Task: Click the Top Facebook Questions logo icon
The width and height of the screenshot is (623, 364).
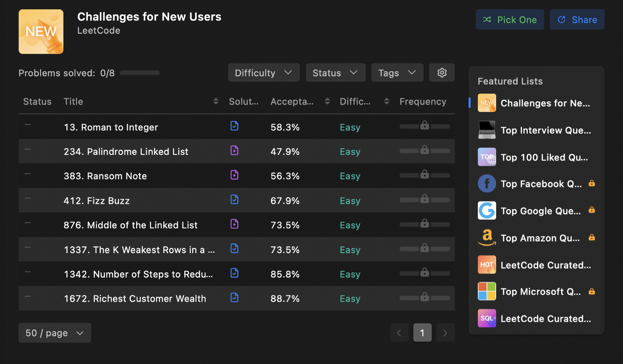Action: coord(486,183)
